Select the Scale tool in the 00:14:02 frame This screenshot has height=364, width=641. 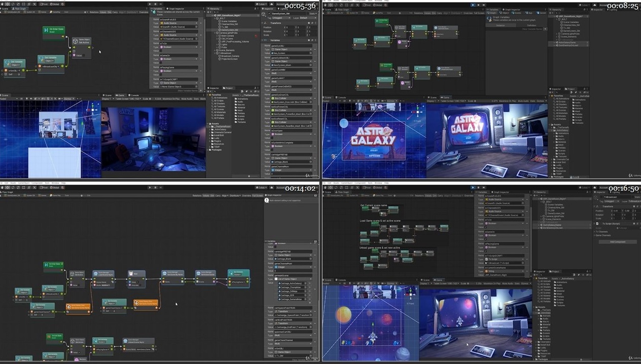click(18, 188)
